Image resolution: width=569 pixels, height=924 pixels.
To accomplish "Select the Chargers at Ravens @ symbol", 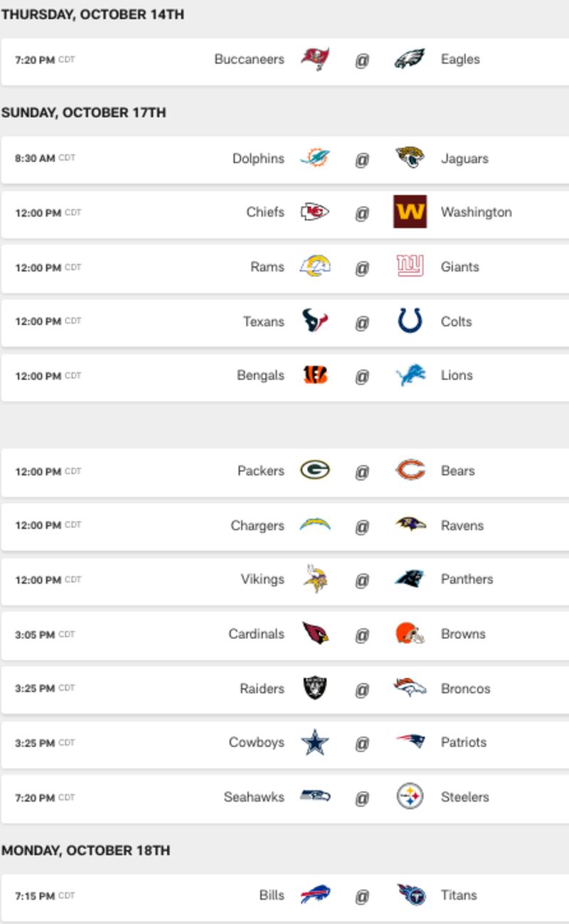I will pos(362,526).
